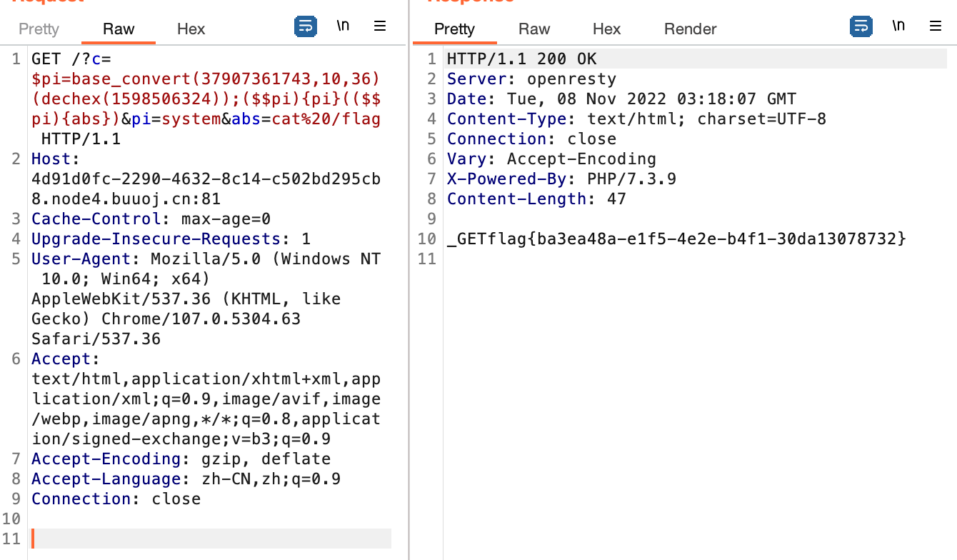The width and height of the screenshot is (957, 560).
Task: Select Raw tab in Request pane
Action: pos(119,29)
